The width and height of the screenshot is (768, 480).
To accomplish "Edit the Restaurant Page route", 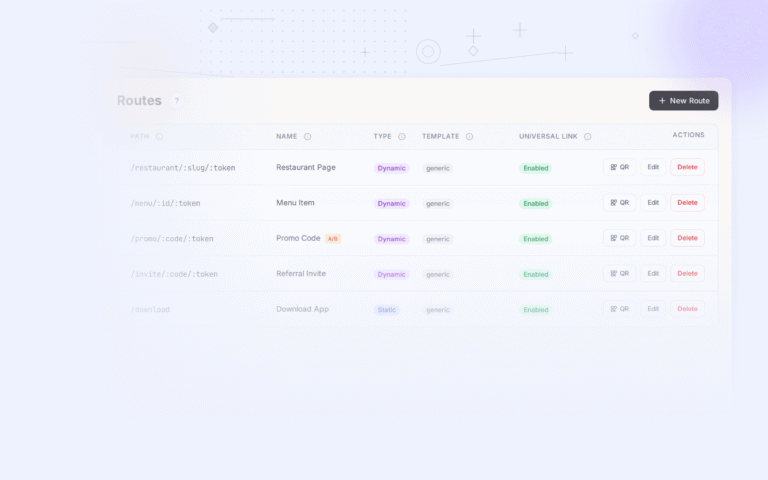I will coord(653,167).
